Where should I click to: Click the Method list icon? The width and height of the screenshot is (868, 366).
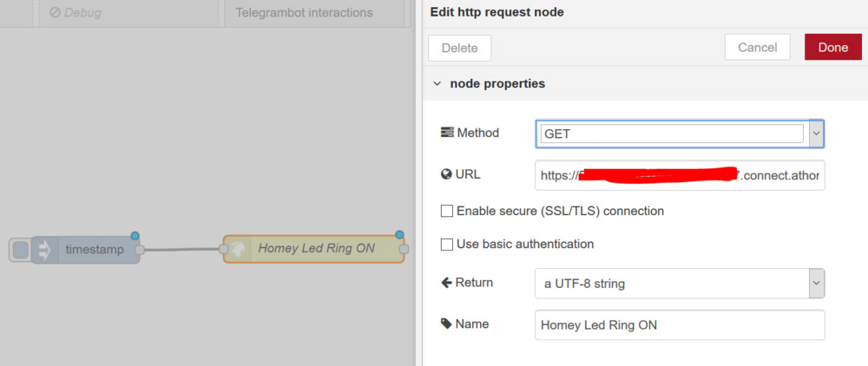447,133
